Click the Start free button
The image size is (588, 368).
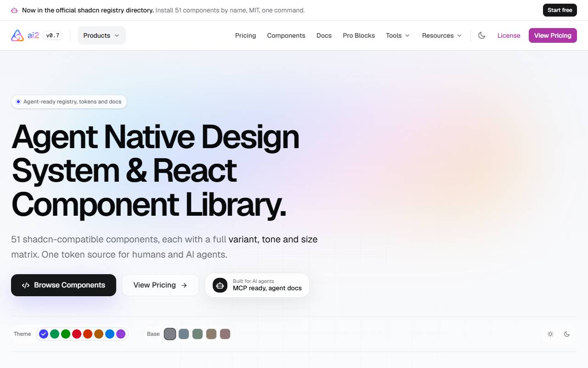[560, 10]
